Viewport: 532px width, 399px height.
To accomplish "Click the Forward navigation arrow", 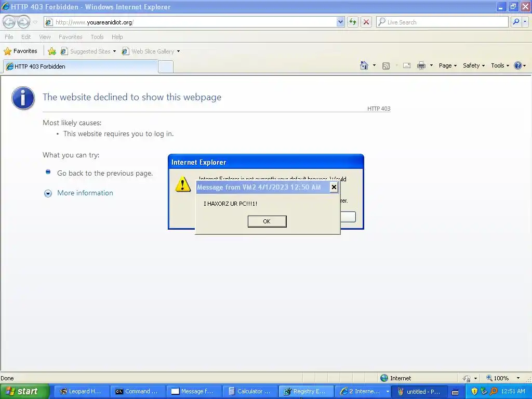I will point(23,22).
